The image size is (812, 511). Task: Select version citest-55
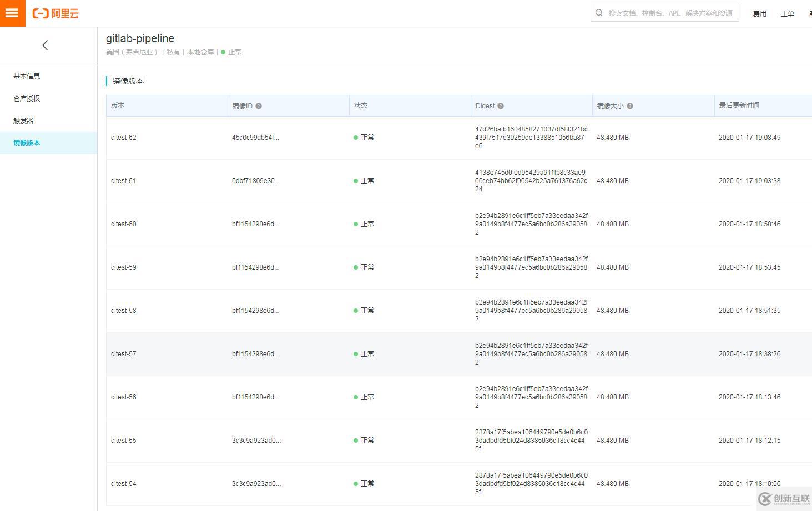coord(123,441)
